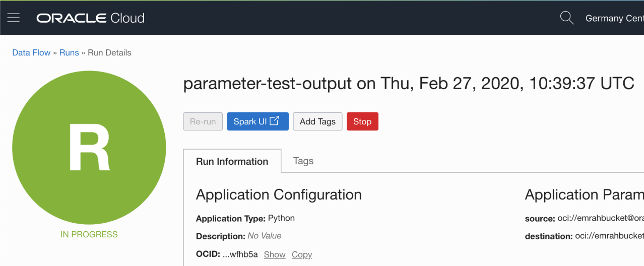Click the Add Tags button
Viewport: 644px width, 266px height.
(x=317, y=121)
